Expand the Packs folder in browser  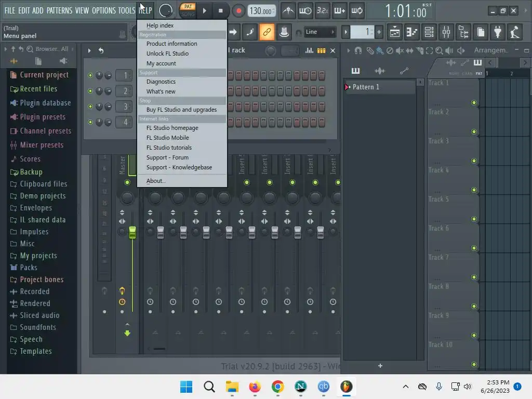[24, 268]
